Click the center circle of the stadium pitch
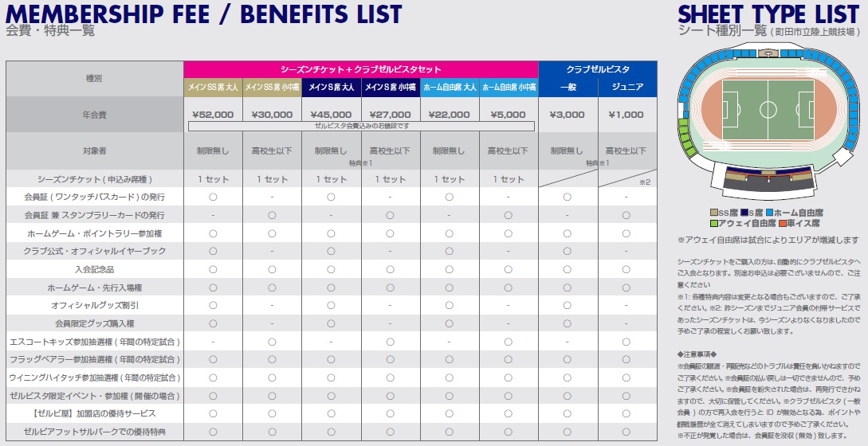 coord(768,108)
